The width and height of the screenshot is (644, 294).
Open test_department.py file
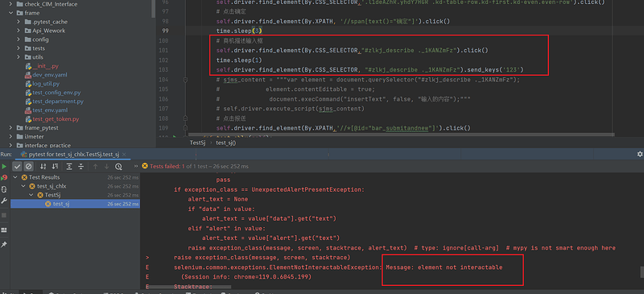[x=54, y=101]
